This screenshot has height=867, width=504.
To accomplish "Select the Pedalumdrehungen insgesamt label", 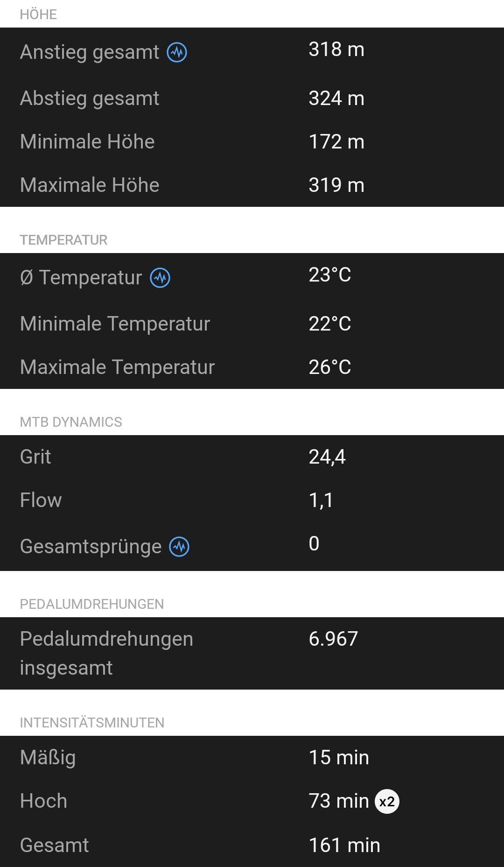I will [x=106, y=653].
